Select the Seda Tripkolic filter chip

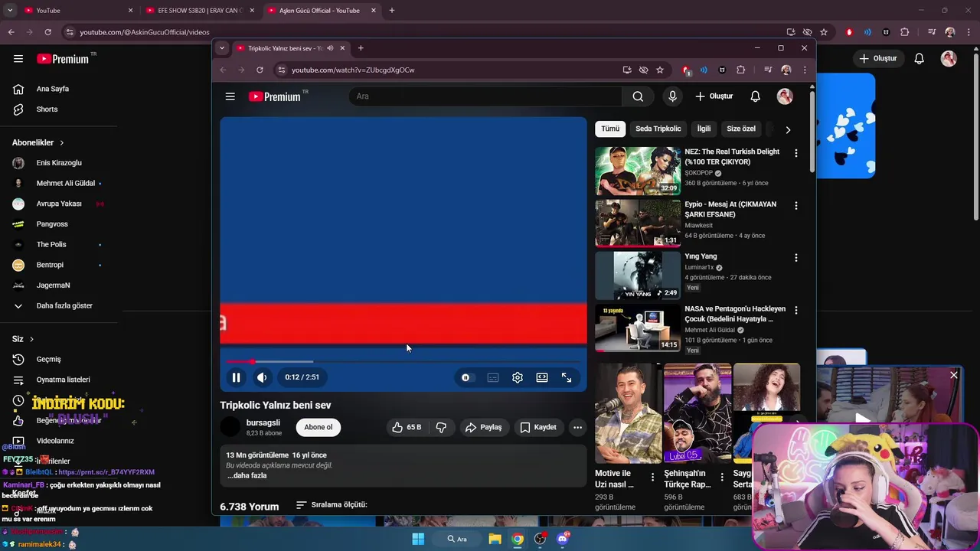(x=658, y=129)
